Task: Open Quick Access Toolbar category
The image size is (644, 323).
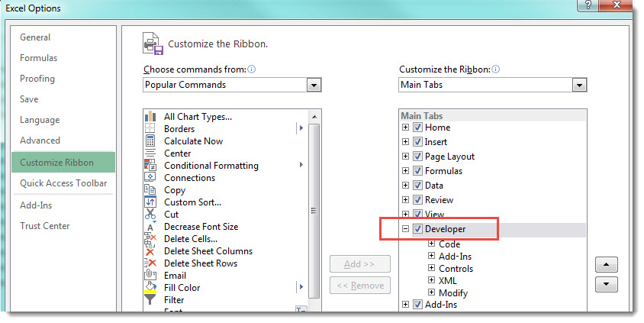Action: point(63,183)
